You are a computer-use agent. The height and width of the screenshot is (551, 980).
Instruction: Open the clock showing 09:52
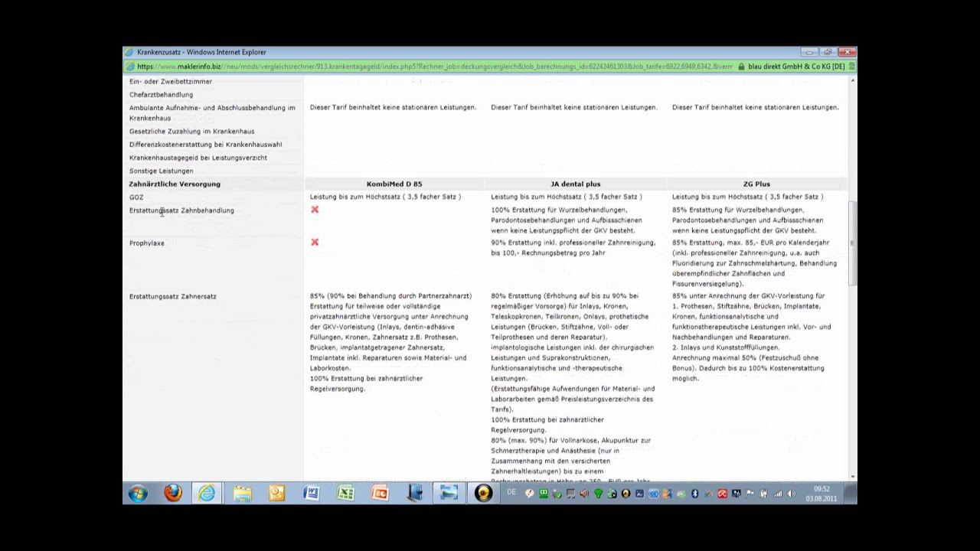pyautogui.click(x=821, y=494)
